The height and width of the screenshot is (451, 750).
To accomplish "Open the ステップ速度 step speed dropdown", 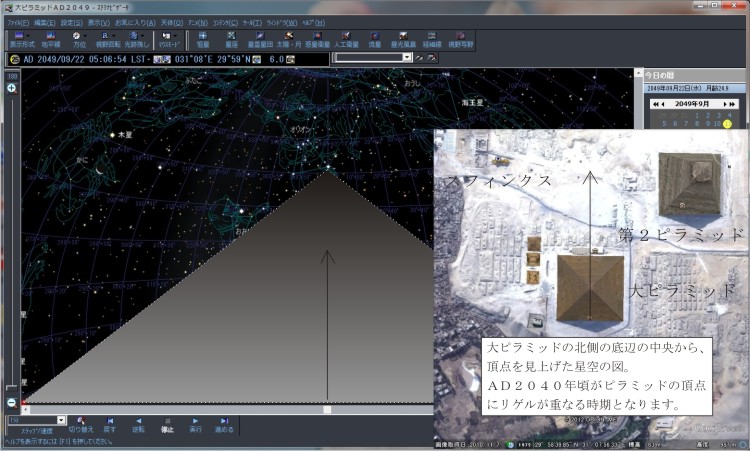I will [x=61, y=420].
